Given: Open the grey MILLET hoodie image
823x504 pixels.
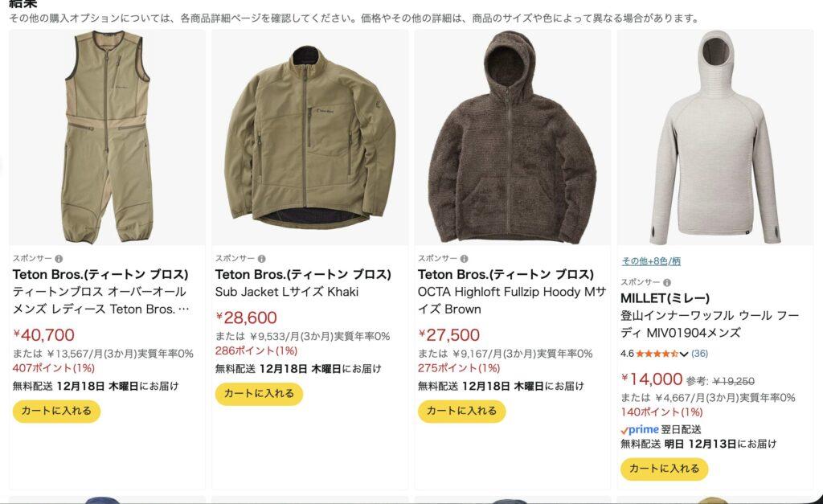Looking at the screenshot, I should tap(714, 137).
